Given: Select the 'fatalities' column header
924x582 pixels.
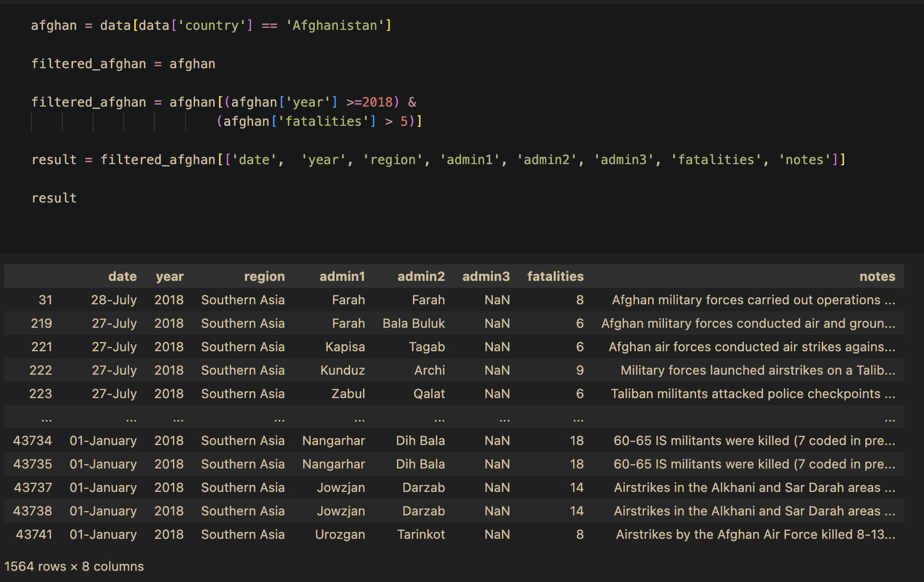Looking at the screenshot, I should pyautogui.click(x=555, y=276).
